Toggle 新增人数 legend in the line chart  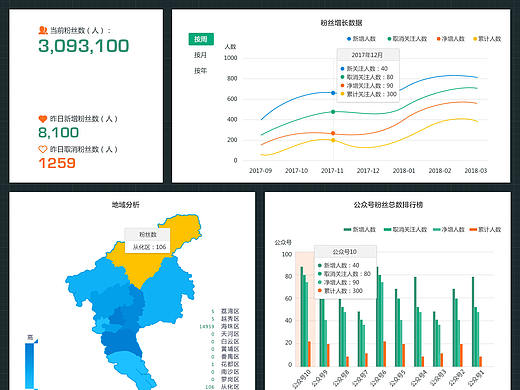(361, 39)
